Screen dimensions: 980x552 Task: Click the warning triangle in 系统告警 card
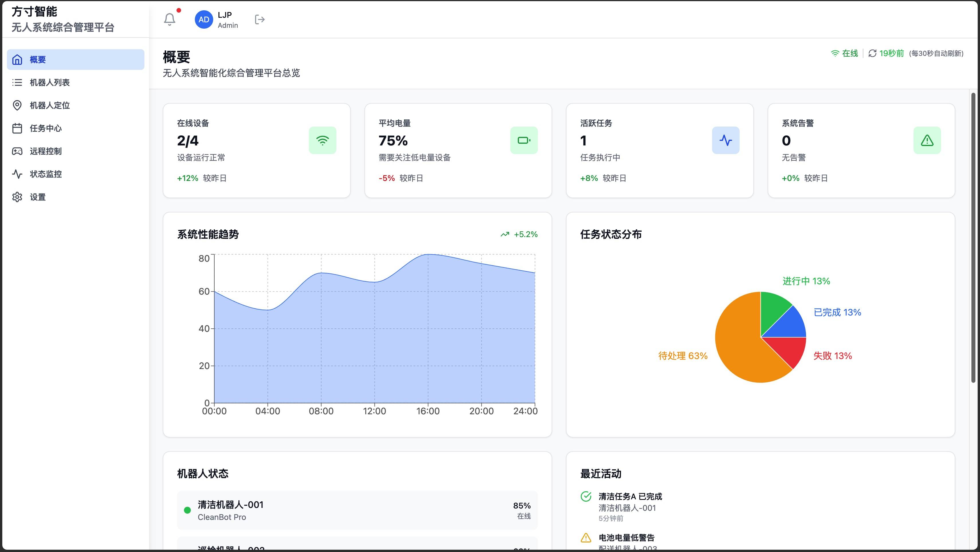click(x=927, y=140)
